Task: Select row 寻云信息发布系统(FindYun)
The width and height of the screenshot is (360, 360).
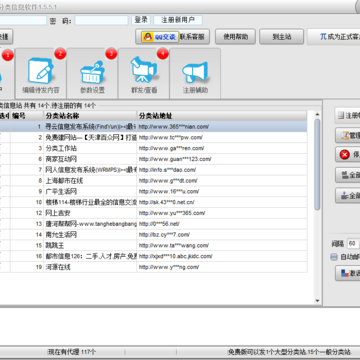Action: coord(153,127)
